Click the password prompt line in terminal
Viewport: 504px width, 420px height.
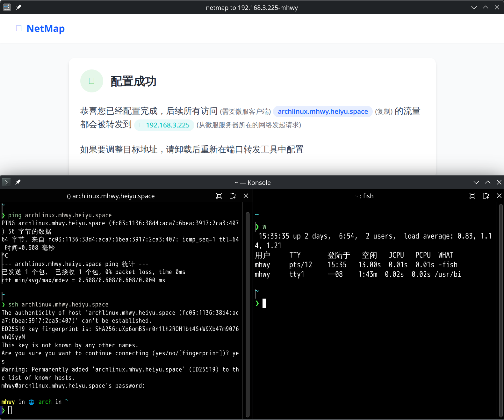(x=73, y=386)
